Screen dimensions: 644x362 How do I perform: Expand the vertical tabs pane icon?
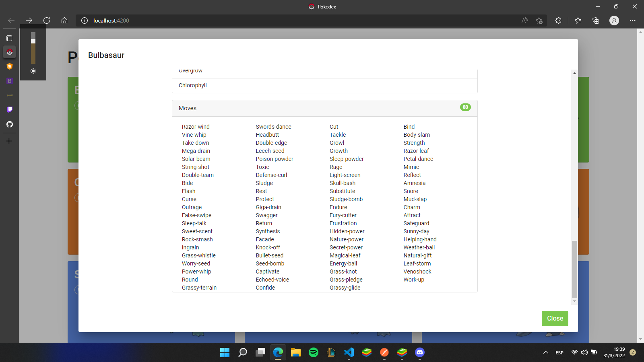click(x=9, y=38)
